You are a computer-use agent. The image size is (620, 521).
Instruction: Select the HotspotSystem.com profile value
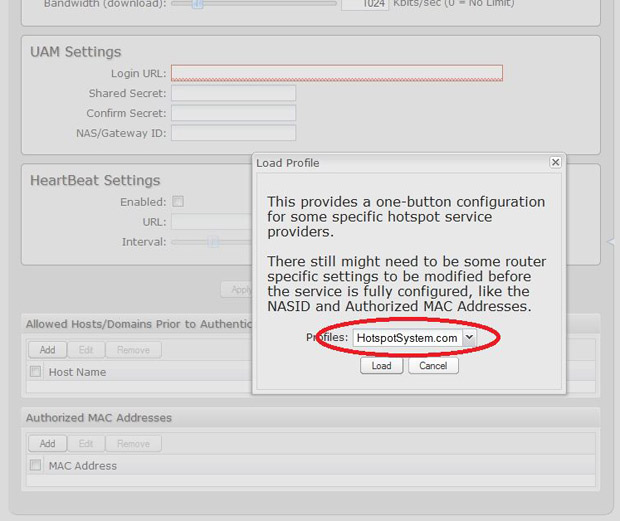point(407,338)
